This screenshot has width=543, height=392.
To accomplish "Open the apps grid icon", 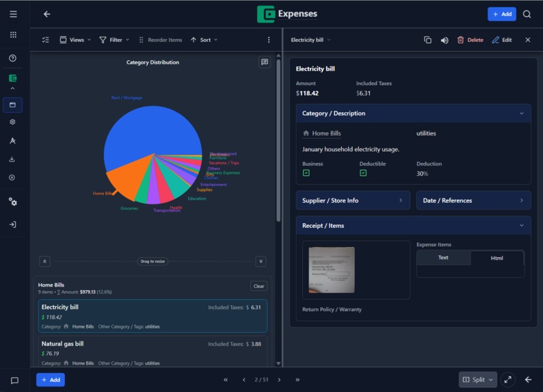I will click(13, 35).
